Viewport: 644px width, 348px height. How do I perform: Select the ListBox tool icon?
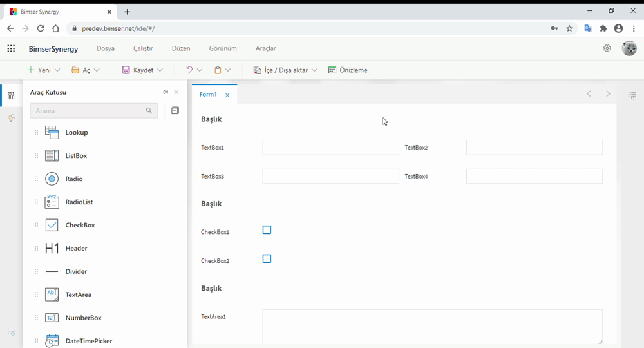point(52,156)
